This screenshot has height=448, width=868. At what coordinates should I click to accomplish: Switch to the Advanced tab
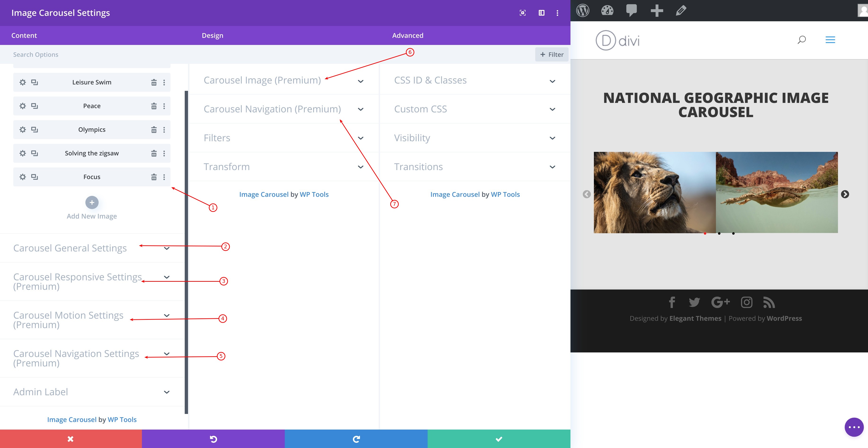point(407,35)
